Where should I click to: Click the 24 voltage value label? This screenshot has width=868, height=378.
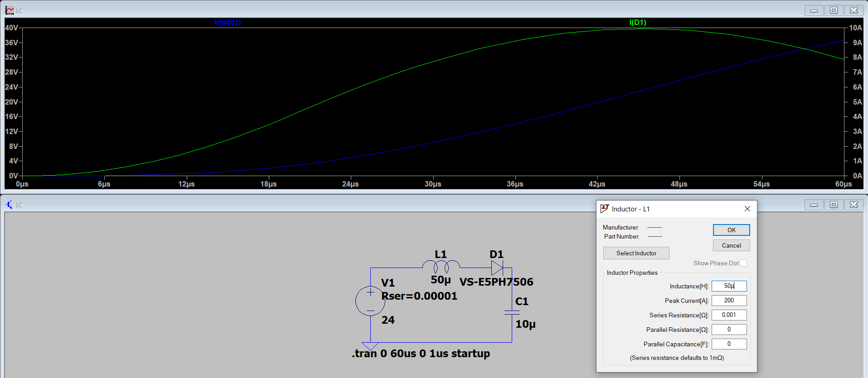[x=388, y=320]
